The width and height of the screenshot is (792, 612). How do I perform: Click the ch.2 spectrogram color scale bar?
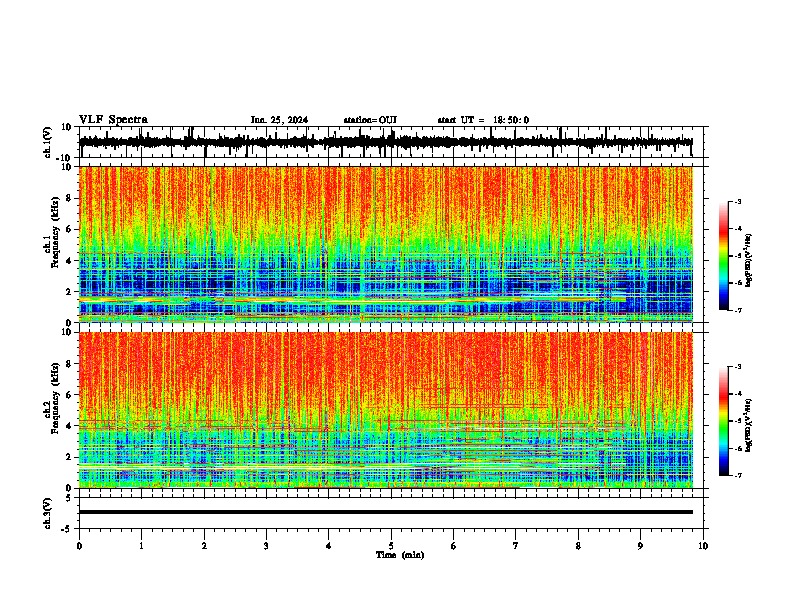(723, 421)
